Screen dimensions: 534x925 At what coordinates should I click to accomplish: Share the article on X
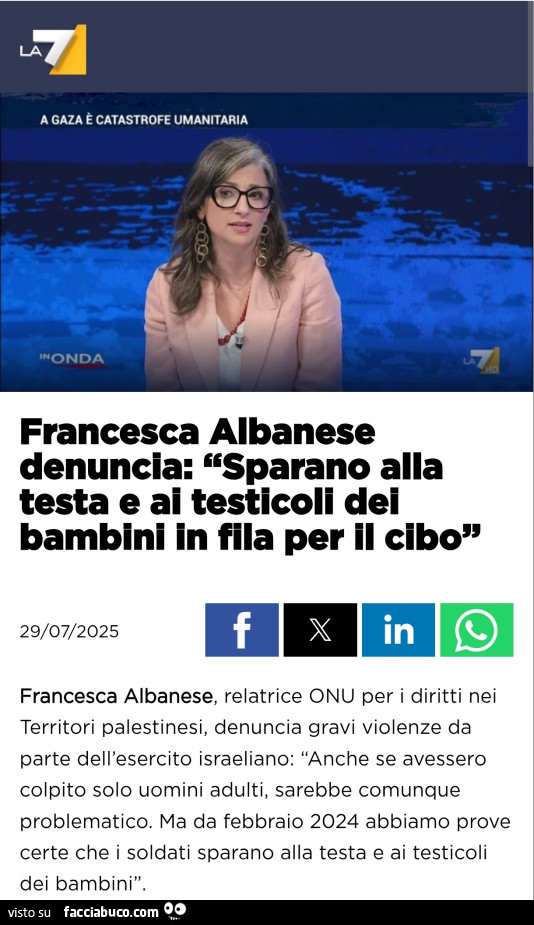click(x=320, y=629)
